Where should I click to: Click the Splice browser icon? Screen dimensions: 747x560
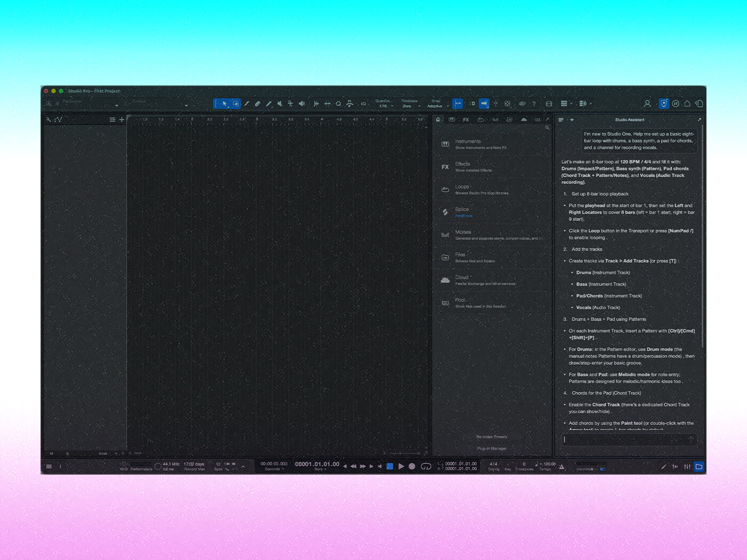[x=445, y=212]
